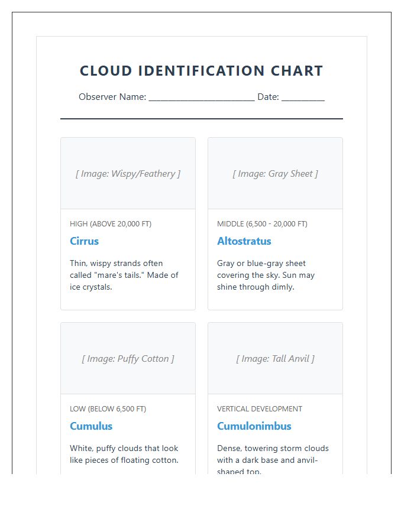
Task: Click the Altostratus heading
Action: point(244,241)
